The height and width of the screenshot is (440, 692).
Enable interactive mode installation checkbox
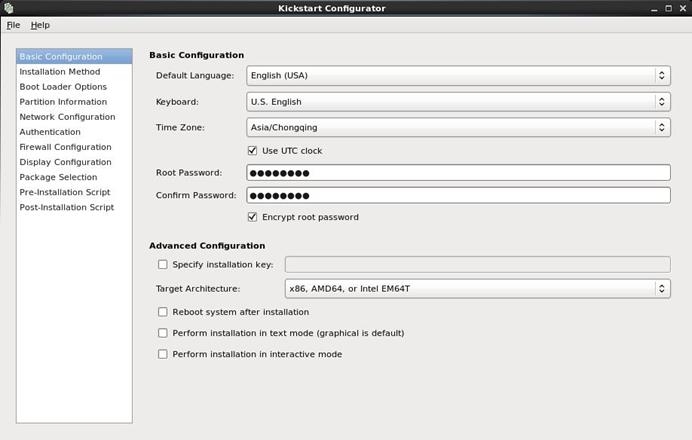coord(163,354)
